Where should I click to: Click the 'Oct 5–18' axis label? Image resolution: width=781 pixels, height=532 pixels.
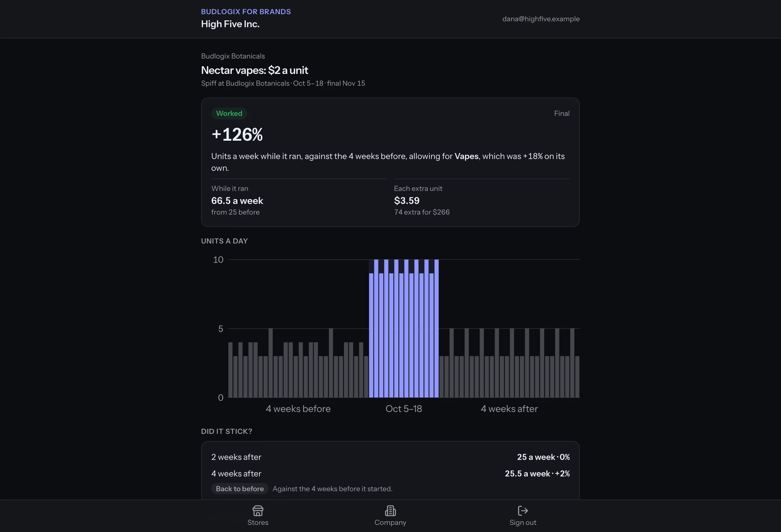tap(404, 409)
